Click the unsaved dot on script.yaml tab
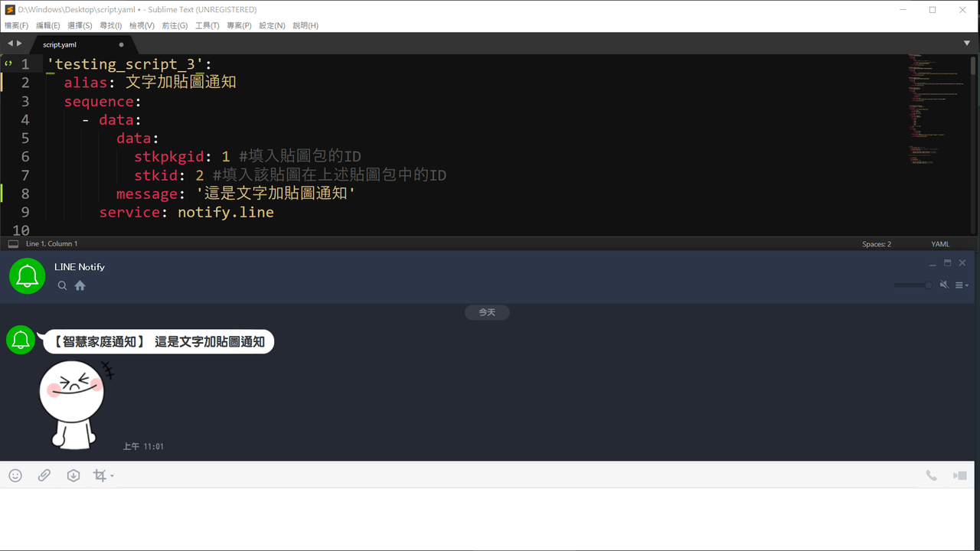 pos(121,44)
